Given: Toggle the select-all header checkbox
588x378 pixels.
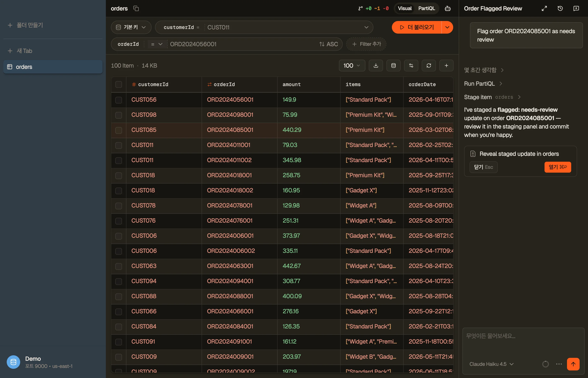Looking at the screenshot, I should pyautogui.click(x=118, y=84).
